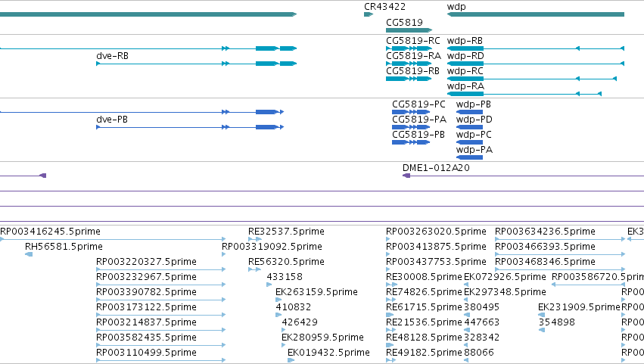Click the RE30008.5prime EST label
Image resolution: width=644 pixels, height=364 pixels.
point(425,277)
